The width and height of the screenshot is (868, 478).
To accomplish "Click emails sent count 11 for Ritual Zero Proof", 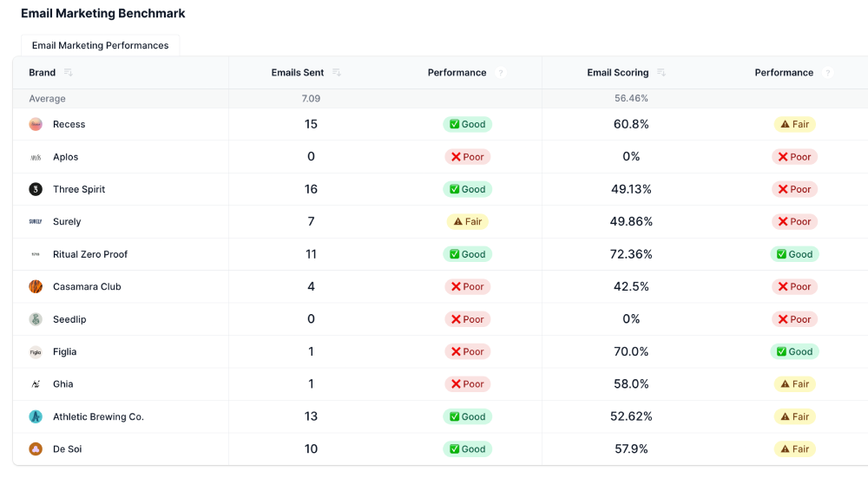I will coord(311,254).
